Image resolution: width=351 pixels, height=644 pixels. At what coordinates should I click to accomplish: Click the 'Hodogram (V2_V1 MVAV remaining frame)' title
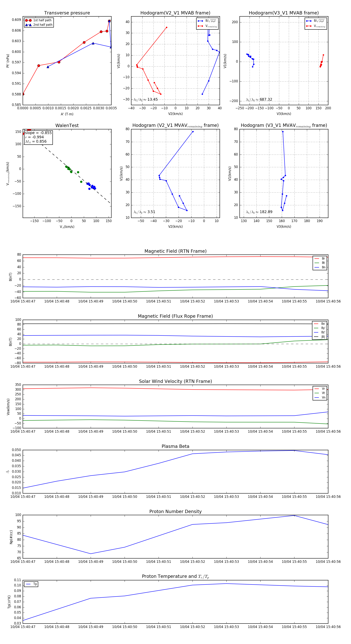(x=175, y=125)
